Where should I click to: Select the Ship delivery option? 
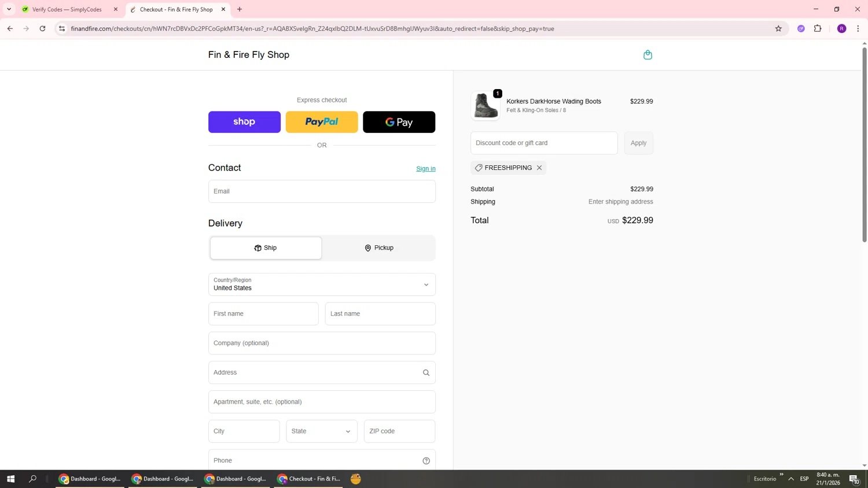(x=266, y=248)
